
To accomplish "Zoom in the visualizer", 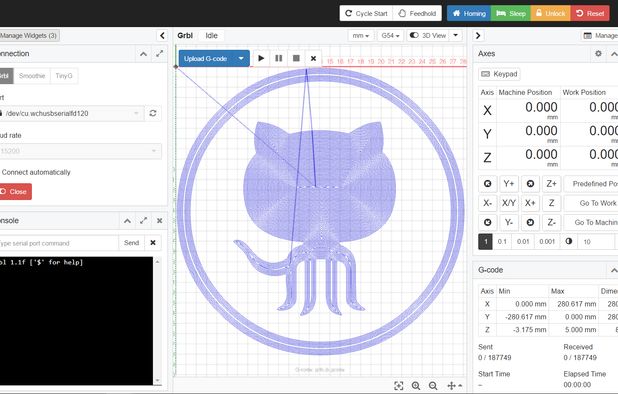I will point(416,386).
